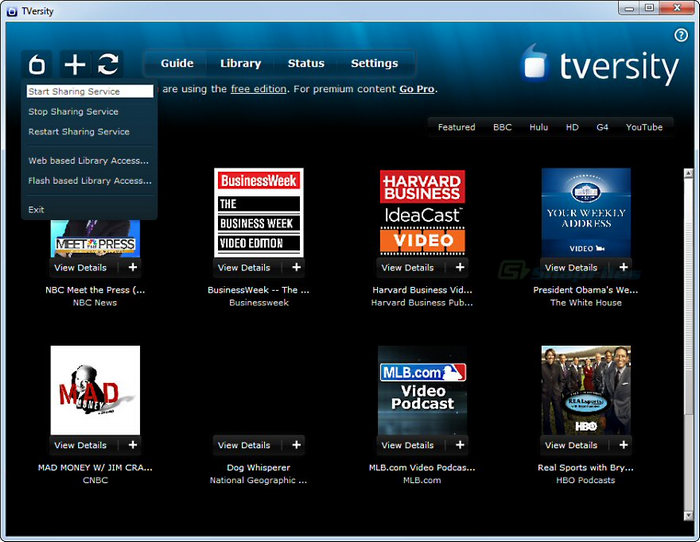Click the scrollbar up arrow
Viewport: 700px width, 542px height.
[x=688, y=173]
